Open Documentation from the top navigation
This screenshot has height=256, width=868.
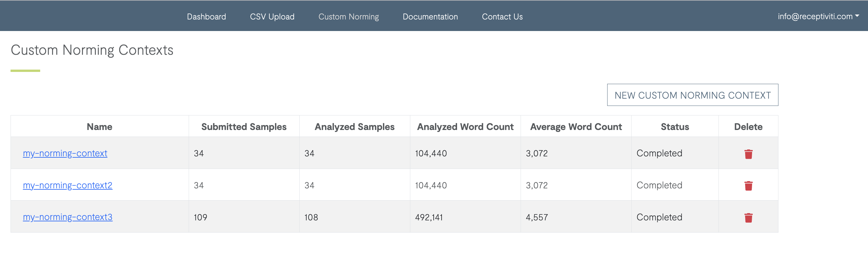coord(430,16)
